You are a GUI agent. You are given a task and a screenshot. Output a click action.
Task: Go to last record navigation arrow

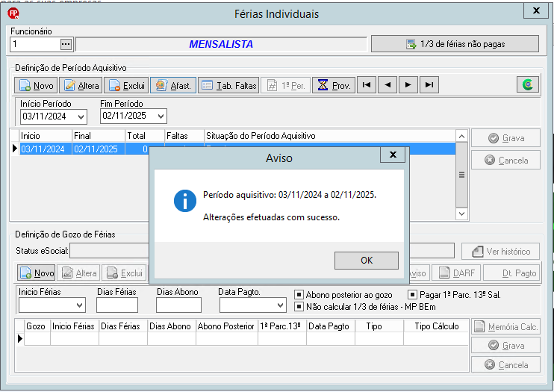[429, 85]
